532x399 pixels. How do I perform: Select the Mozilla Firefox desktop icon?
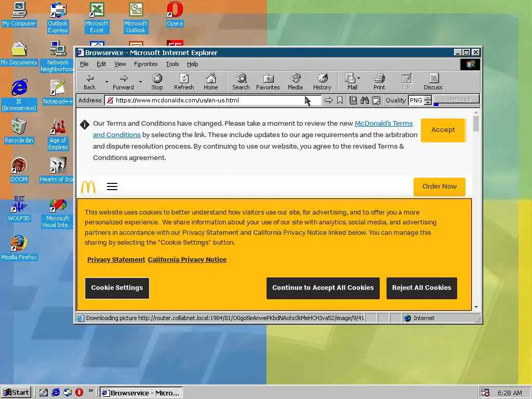click(19, 248)
